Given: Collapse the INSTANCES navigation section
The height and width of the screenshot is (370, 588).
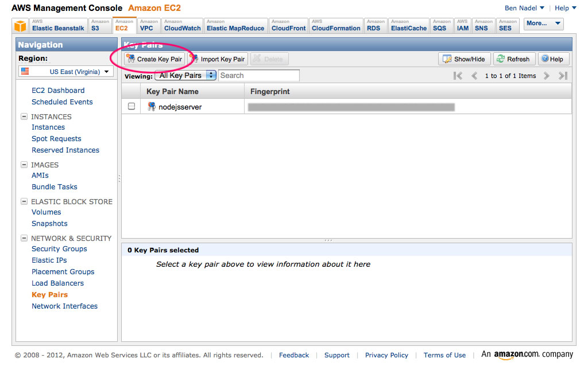Looking at the screenshot, I should click(24, 116).
